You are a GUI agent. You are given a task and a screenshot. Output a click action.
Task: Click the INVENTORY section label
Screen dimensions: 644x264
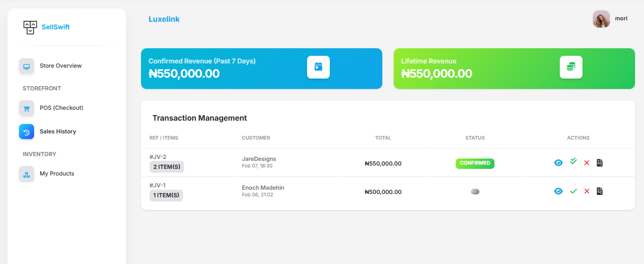39,154
